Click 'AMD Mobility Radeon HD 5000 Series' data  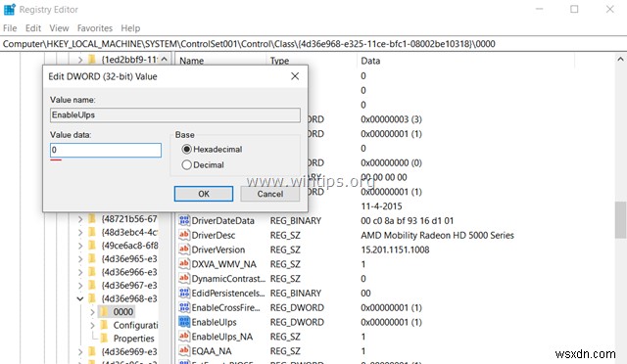click(437, 235)
